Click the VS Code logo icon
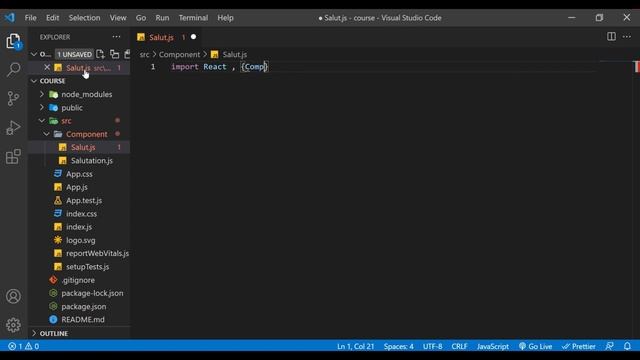640x360 pixels. [10, 18]
